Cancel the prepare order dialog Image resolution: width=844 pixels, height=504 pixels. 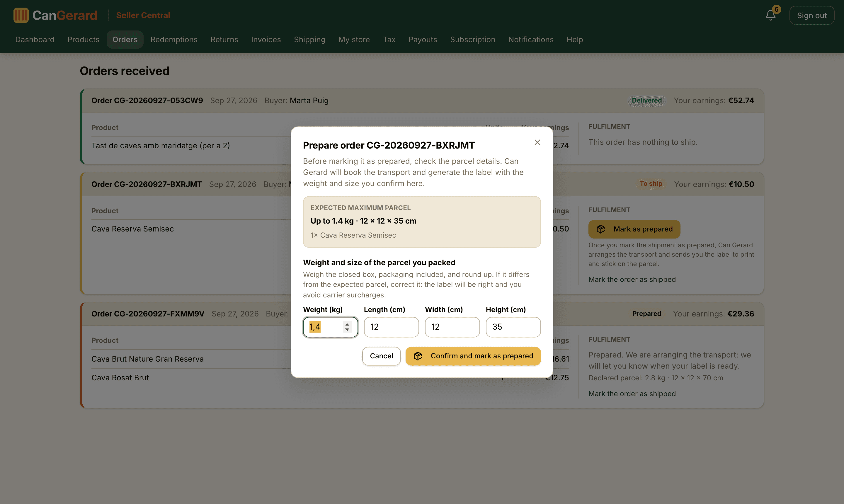coord(382,356)
